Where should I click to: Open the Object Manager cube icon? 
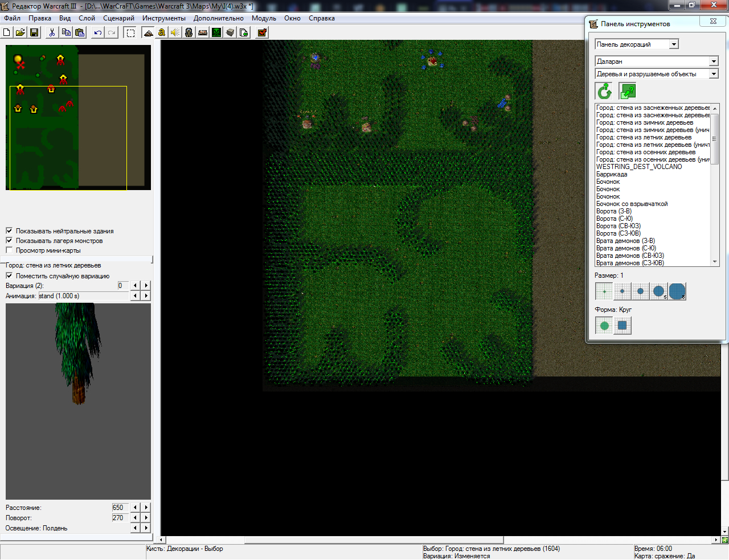pyautogui.click(x=230, y=32)
